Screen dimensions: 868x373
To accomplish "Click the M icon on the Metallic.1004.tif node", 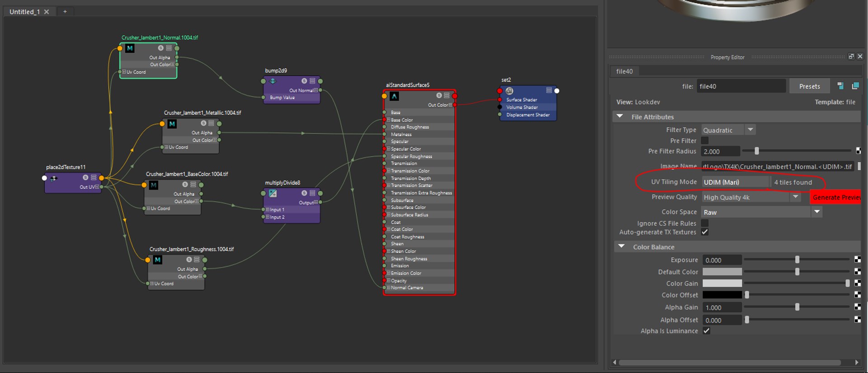I will [x=172, y=124].
